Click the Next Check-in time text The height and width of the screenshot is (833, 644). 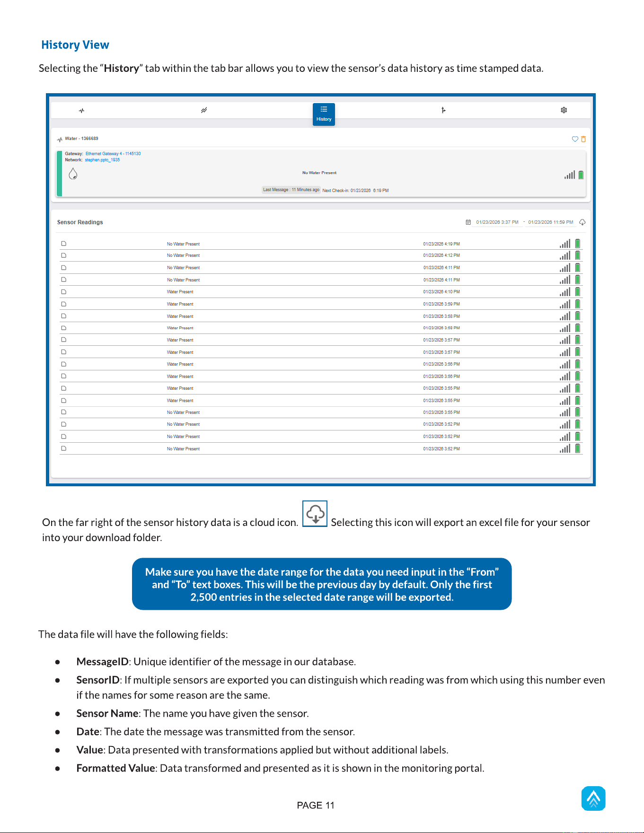click(x=355, y=191)
